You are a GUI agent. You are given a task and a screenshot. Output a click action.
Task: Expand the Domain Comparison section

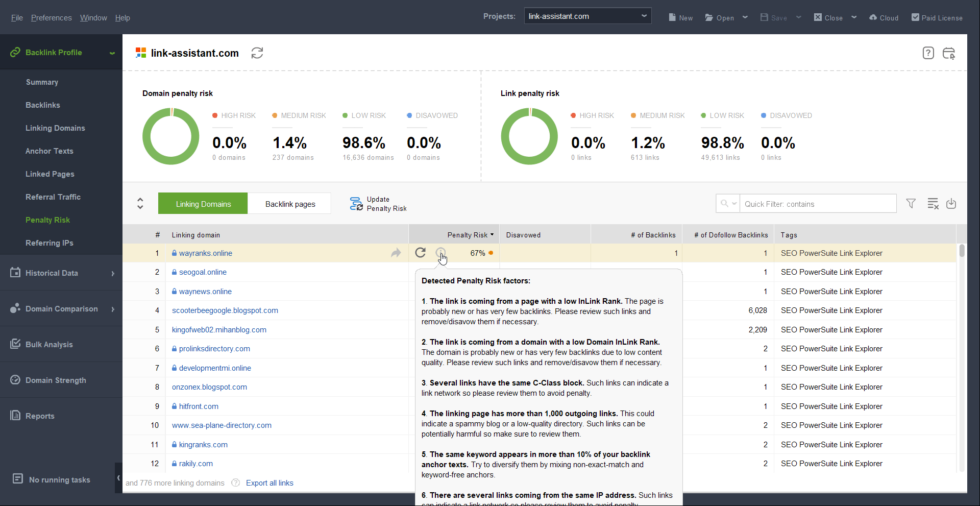pyautogui.click(x=61, y=309)
